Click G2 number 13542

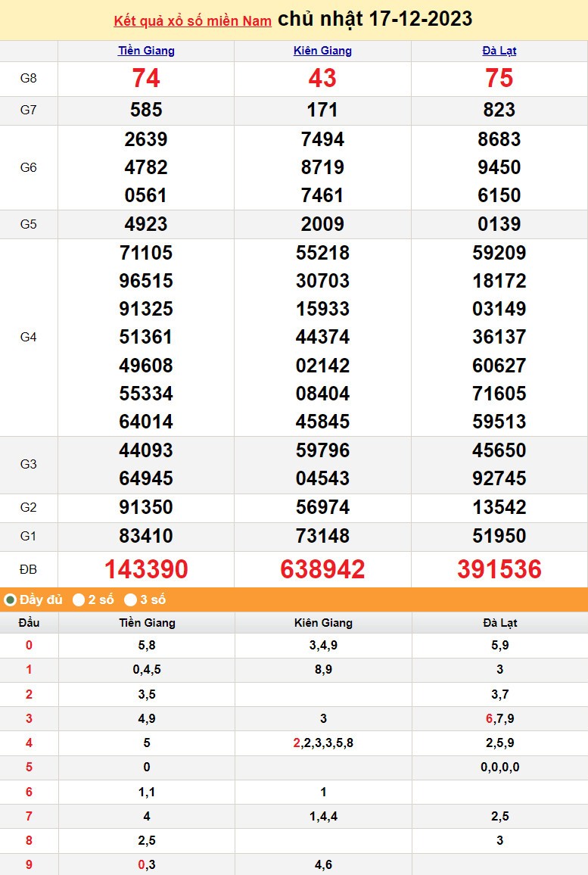pos(499,507)
